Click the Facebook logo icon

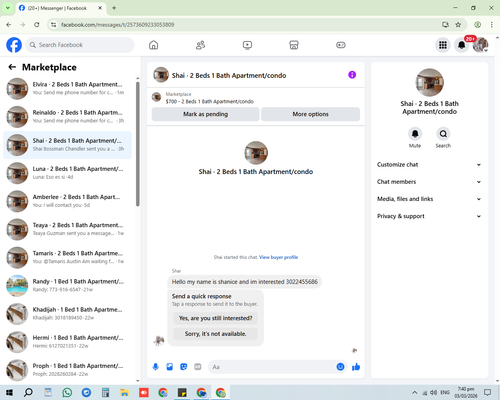point(14,45)
